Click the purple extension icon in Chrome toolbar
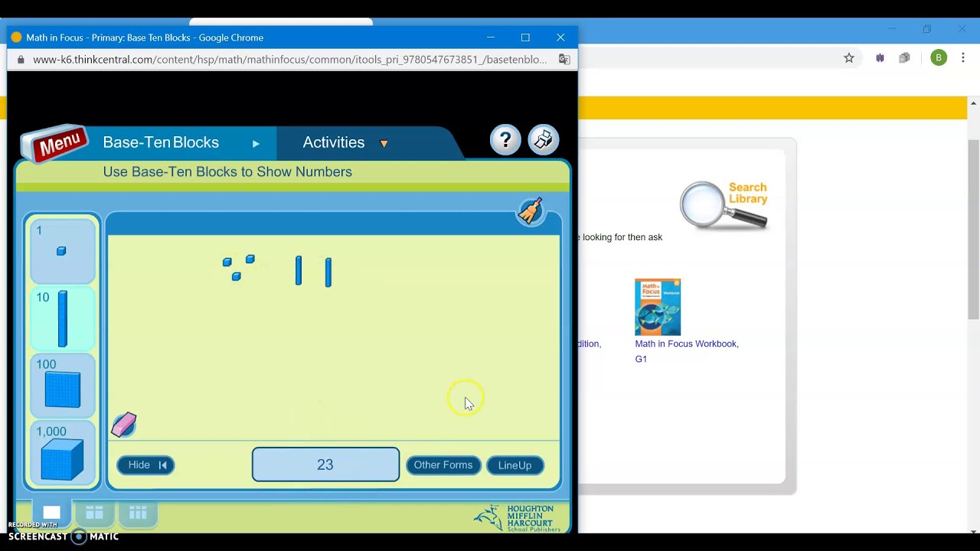The height and width of the screenshot is (551, 980). point(880,58)
